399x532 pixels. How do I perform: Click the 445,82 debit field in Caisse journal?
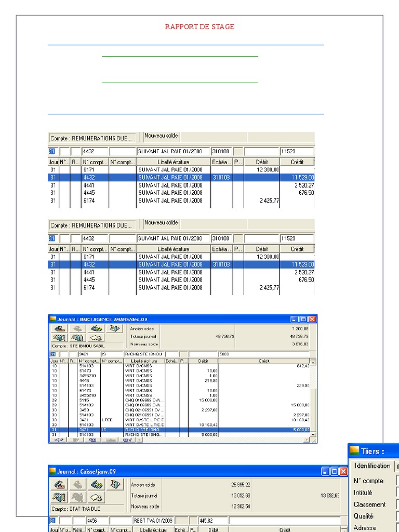213,521
